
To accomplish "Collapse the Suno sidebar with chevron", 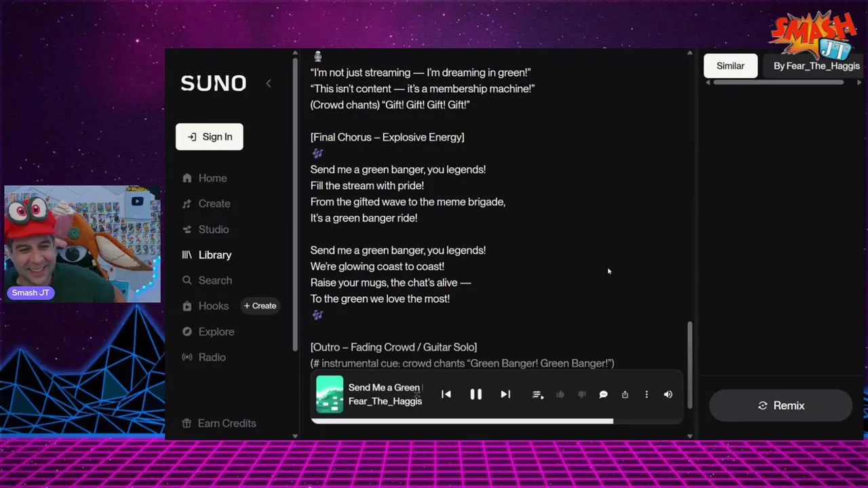I will (x=269, y=83).
